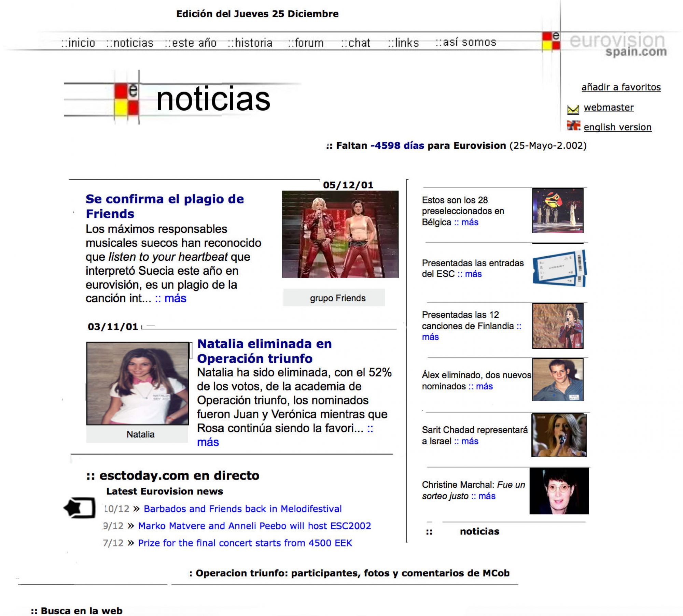Click ':: más' after Friends plagiarism summary
This screenshot has width=683, height=616.
click(170, 298)
